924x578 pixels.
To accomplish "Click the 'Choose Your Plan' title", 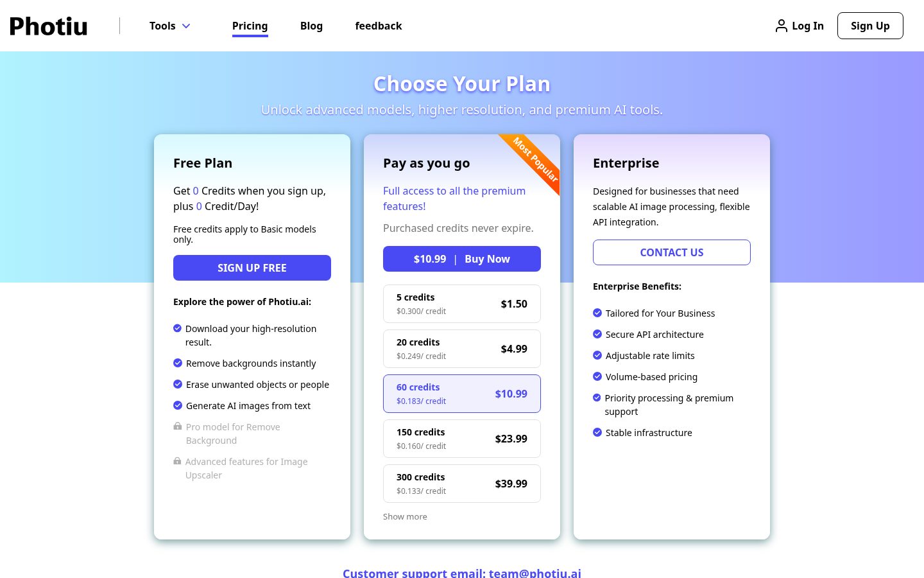I will 462,84.
